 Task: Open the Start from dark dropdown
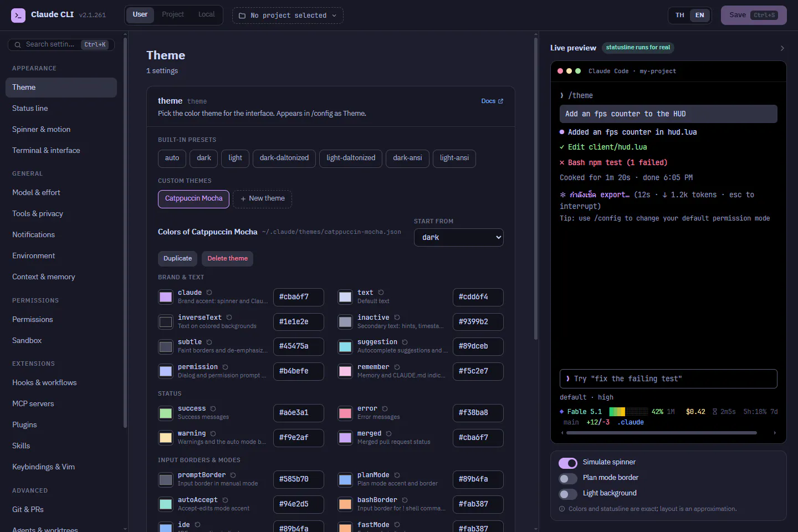pos(459,237)
